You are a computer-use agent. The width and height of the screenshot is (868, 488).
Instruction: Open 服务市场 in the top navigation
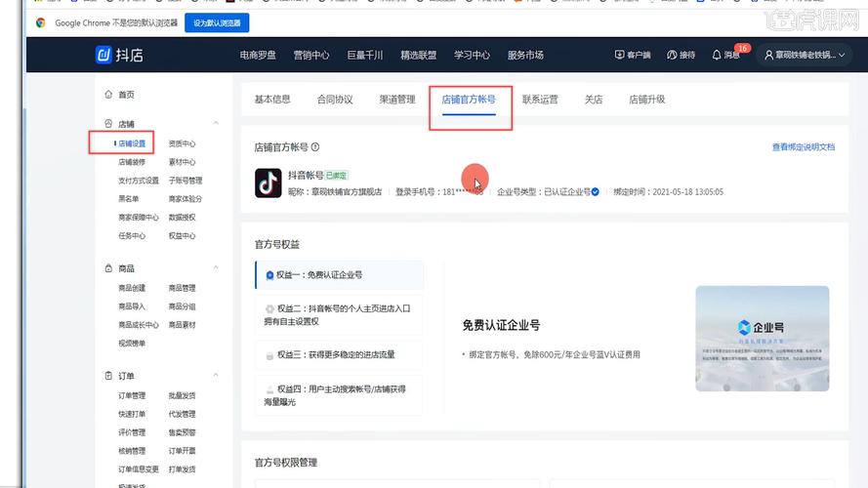coord(525,55)
